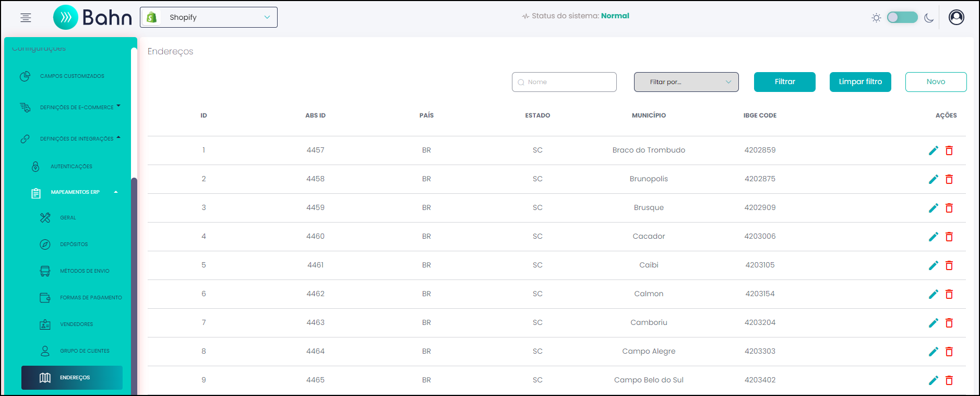Screen dimensions: 980x396
Task: Open the hamburger menu icon
Action: (x=26, y=18)
